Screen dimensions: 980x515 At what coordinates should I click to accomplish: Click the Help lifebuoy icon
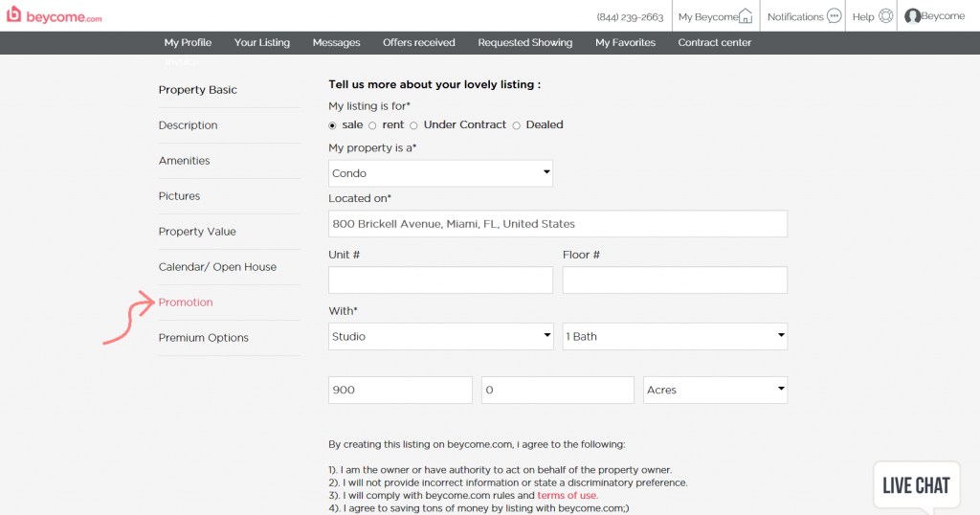pyautogui.click(x=885, y=16)
